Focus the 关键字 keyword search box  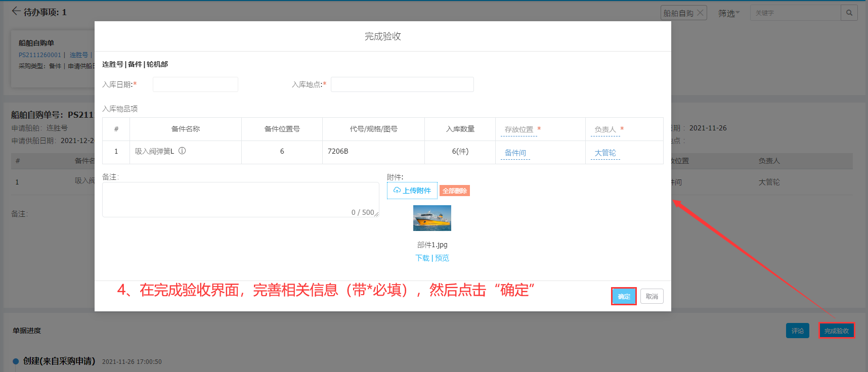795,13
